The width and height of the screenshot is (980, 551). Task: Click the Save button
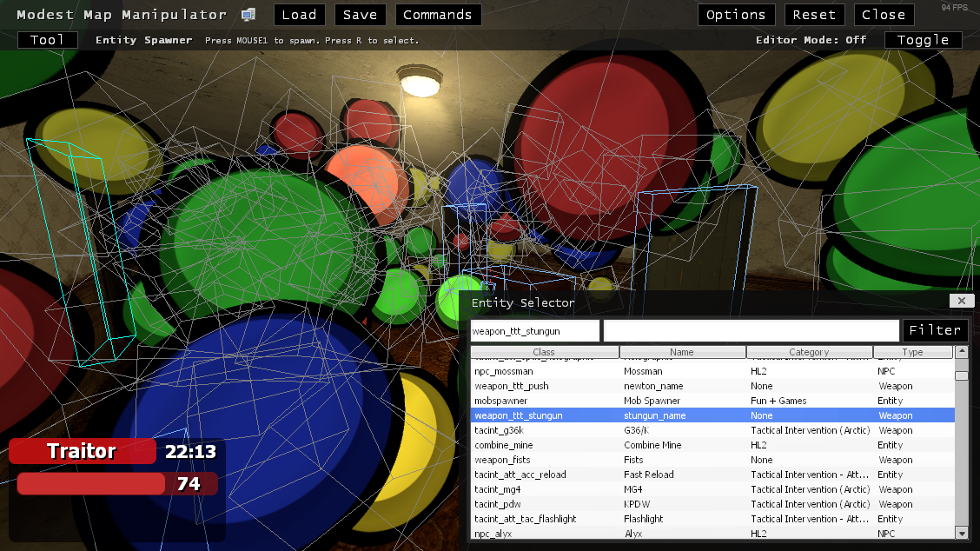pos(360,15)
